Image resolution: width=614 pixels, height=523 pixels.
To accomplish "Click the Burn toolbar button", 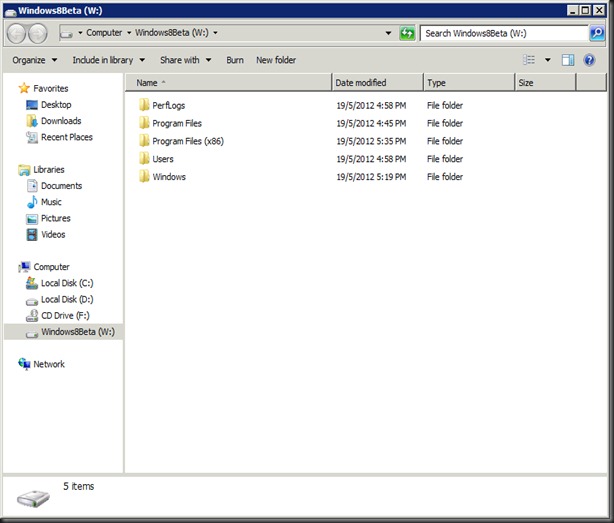I will pos(235,60).
